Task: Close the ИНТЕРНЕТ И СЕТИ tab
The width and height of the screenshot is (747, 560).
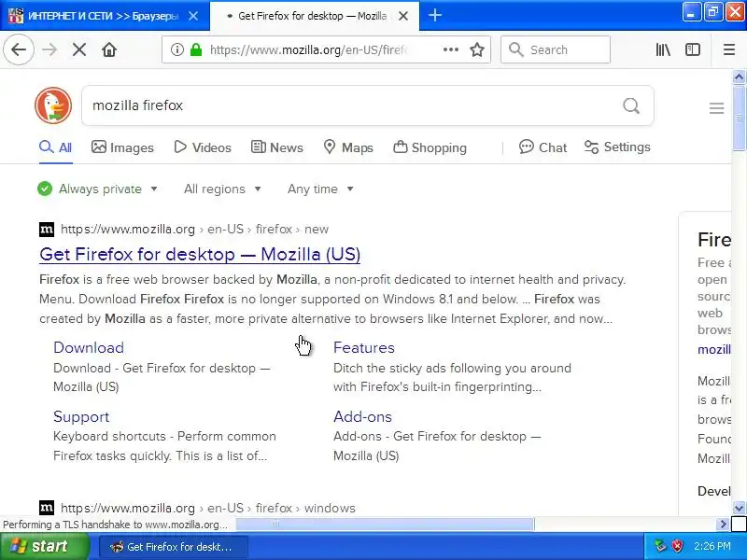Action: click(193, 16)
